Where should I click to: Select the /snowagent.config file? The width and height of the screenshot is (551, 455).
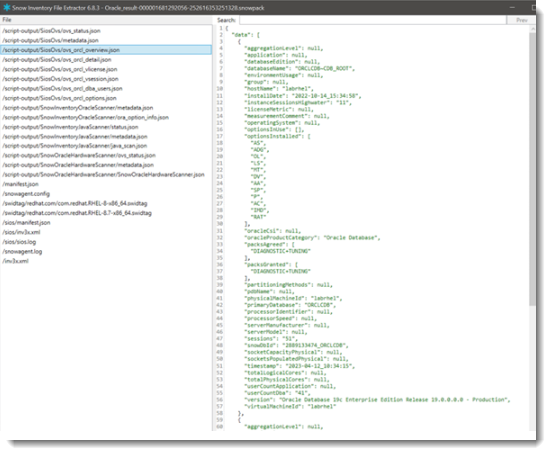(26, 194)
